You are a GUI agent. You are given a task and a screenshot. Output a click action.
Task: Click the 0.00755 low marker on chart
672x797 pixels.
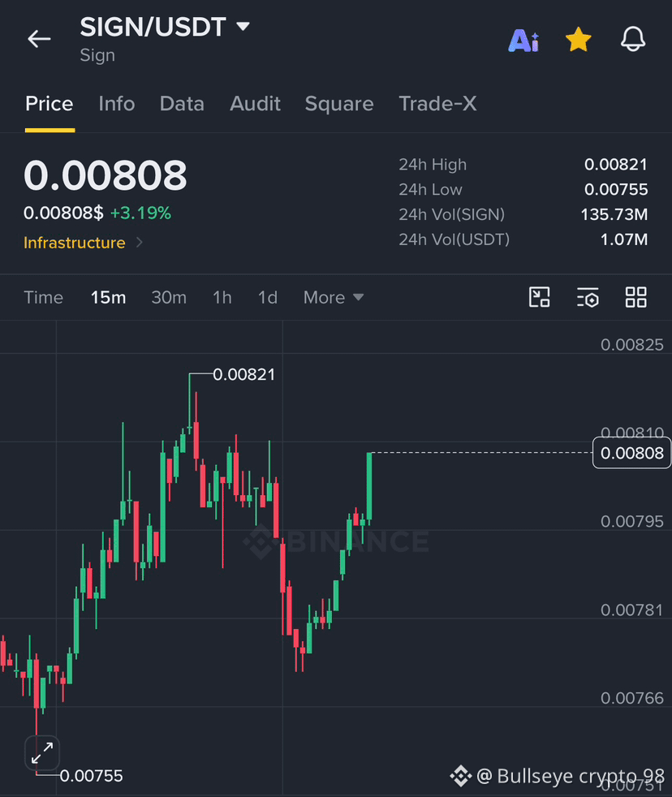92,776
